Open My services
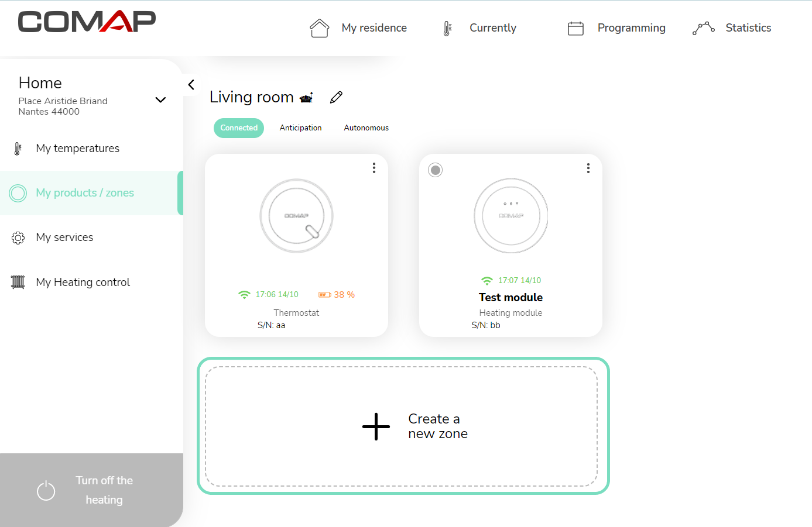 pos(64,237)
